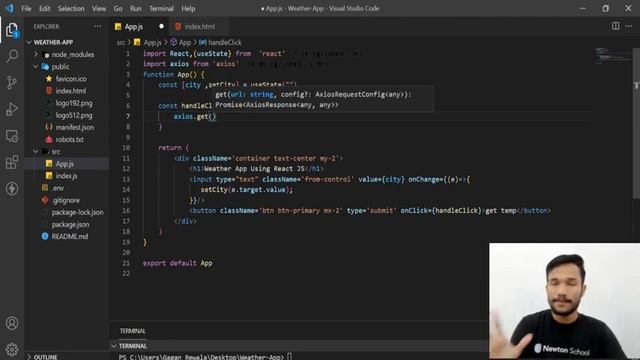This screenshot has width=640, height=360.
Task: Open the Source Control view
Action: pyautogui.click(x=12, y=82)
